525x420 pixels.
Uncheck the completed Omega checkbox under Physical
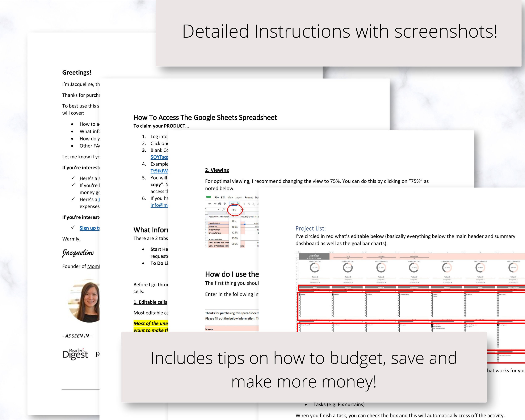333,294
